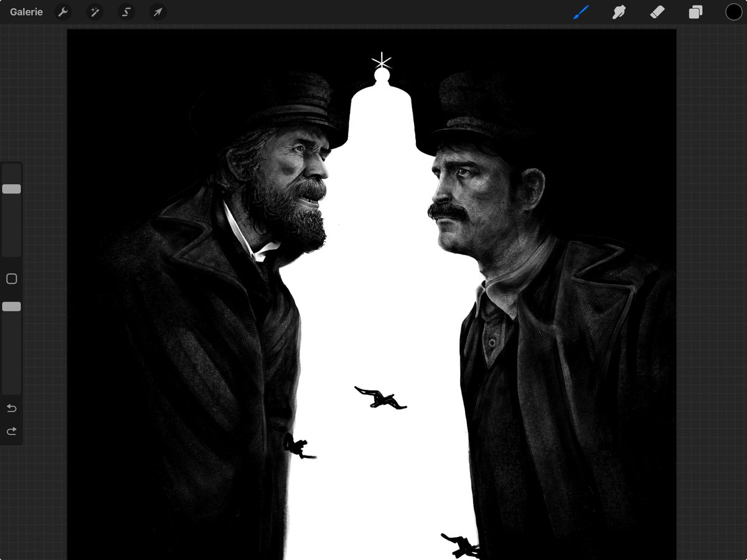Tap the brush opacity slider handle
747x560 pixels.
11,306
